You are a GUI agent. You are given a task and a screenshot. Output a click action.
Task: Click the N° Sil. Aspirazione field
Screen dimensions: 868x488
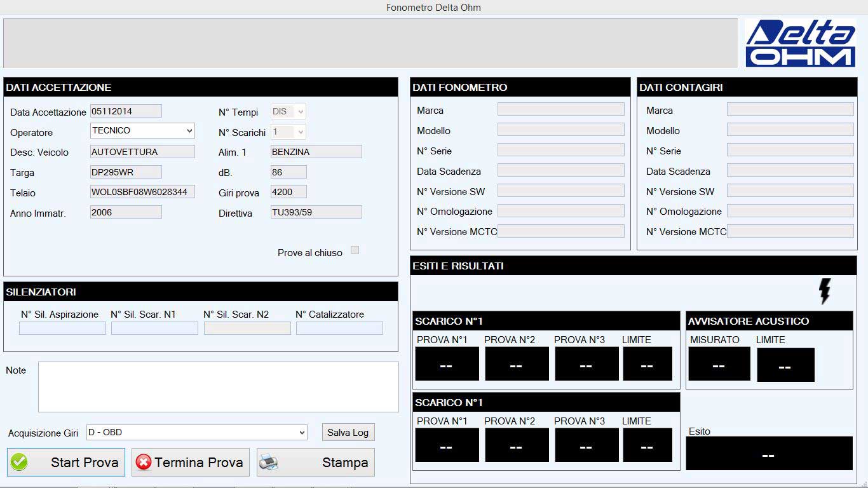pos(62,329)
